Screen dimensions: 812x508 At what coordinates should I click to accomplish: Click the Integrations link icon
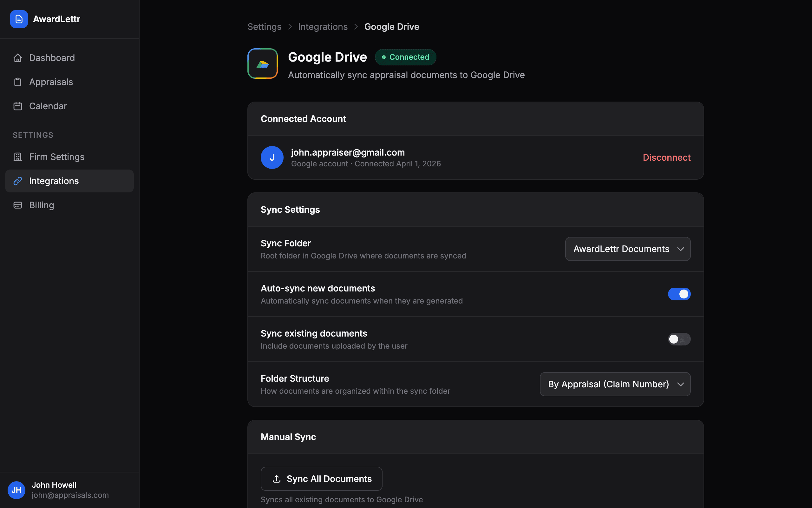(x=18, y=181)
